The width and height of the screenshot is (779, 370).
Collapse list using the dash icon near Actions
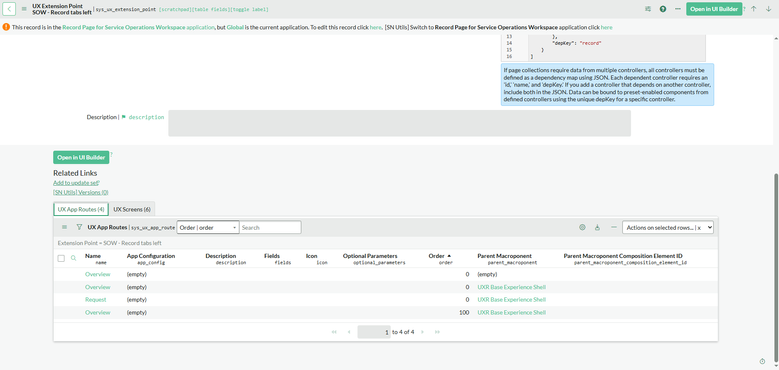[x=614, y=227]
